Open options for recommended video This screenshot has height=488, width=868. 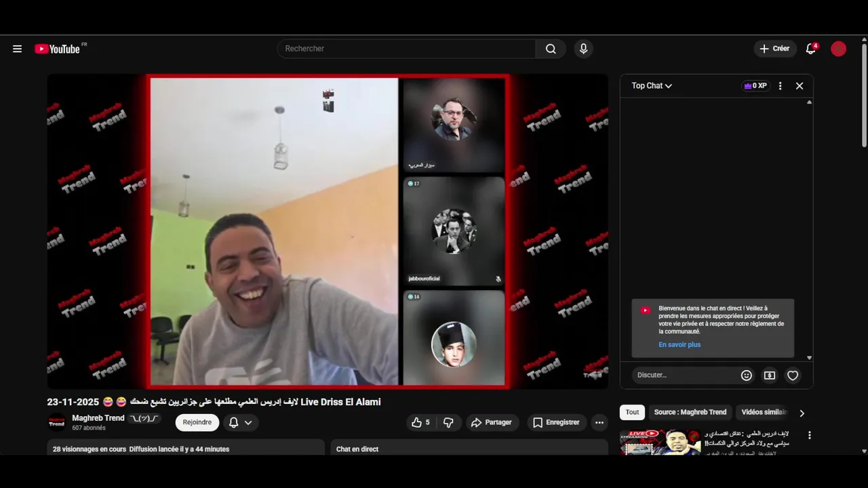point(809,435)
